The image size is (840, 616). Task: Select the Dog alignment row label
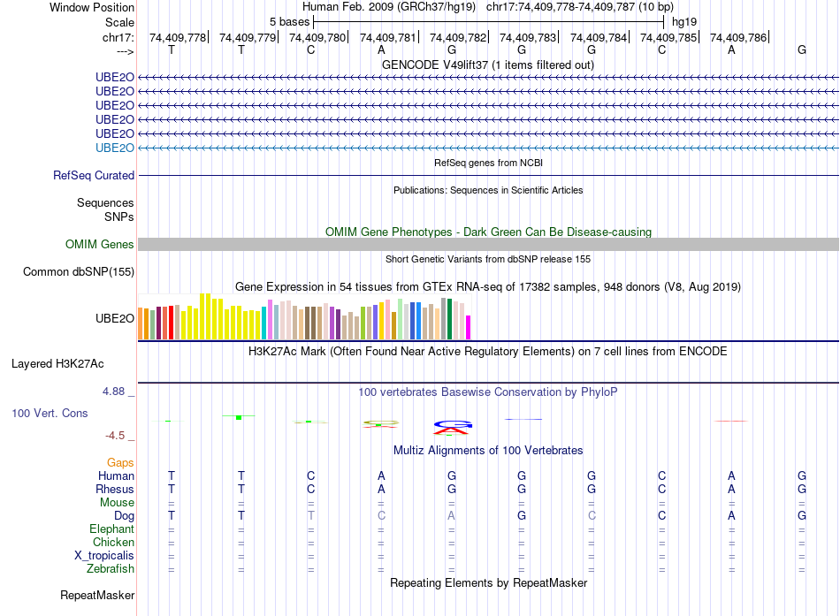click(125, 515)
